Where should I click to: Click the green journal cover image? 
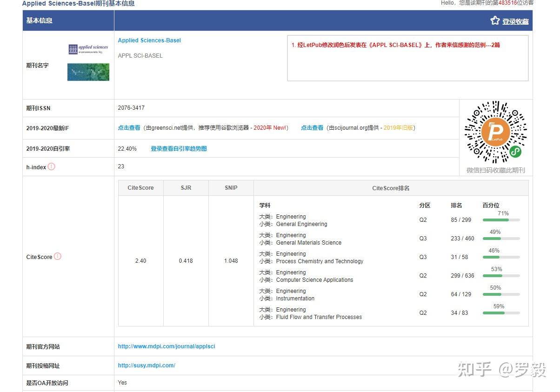pos(88,72)
